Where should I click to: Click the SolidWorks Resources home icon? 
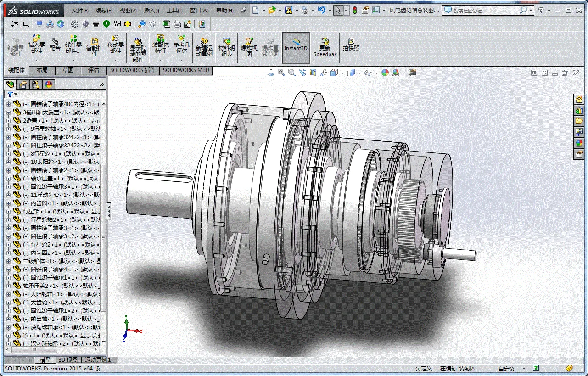(x=579, y=99)
